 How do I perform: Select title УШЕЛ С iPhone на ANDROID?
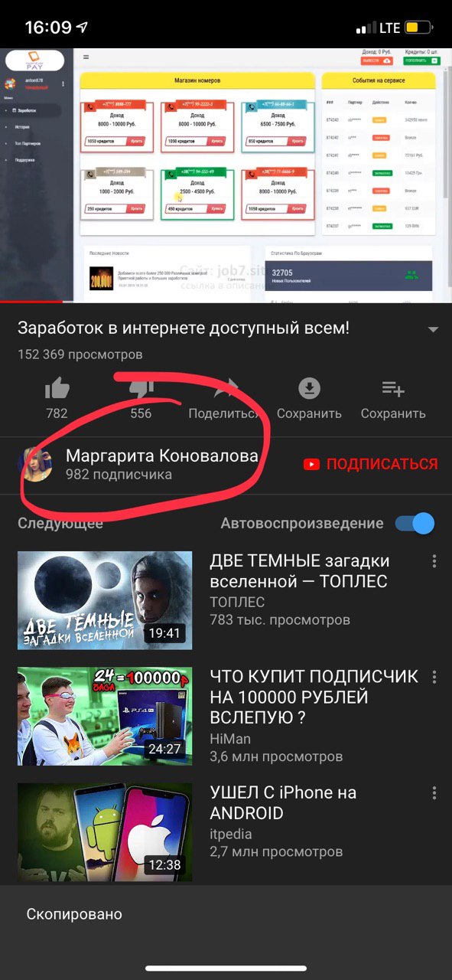[284, 802]
